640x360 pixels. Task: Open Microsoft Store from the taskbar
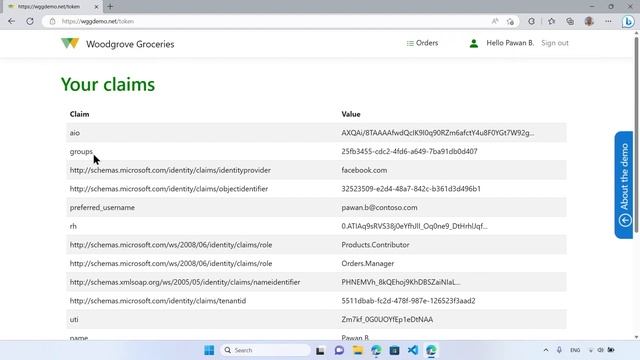[x=394, y=350]
